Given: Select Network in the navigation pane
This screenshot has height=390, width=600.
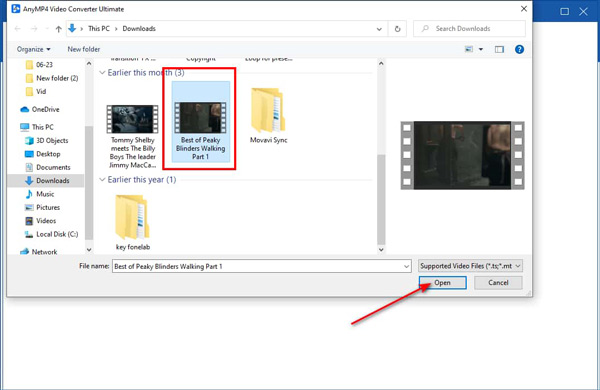Looking at the screenshot, I should pyautogui.click(x=39, y=251).
